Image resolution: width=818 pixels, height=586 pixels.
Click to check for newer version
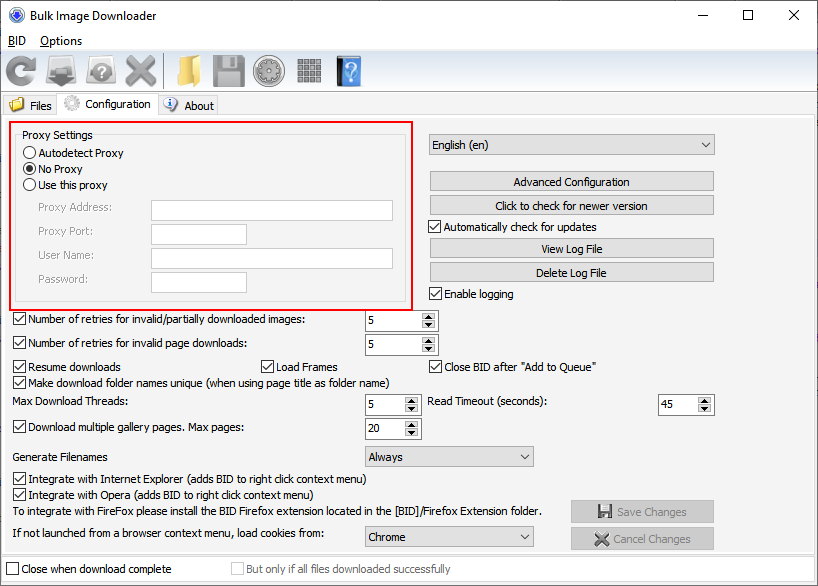[x=572, y=206]
